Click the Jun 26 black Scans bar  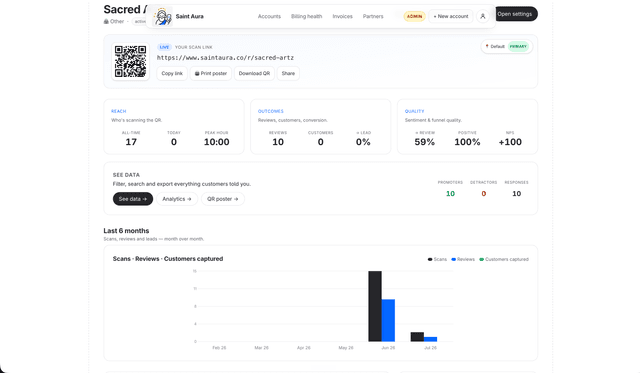(x=375, y=306)
